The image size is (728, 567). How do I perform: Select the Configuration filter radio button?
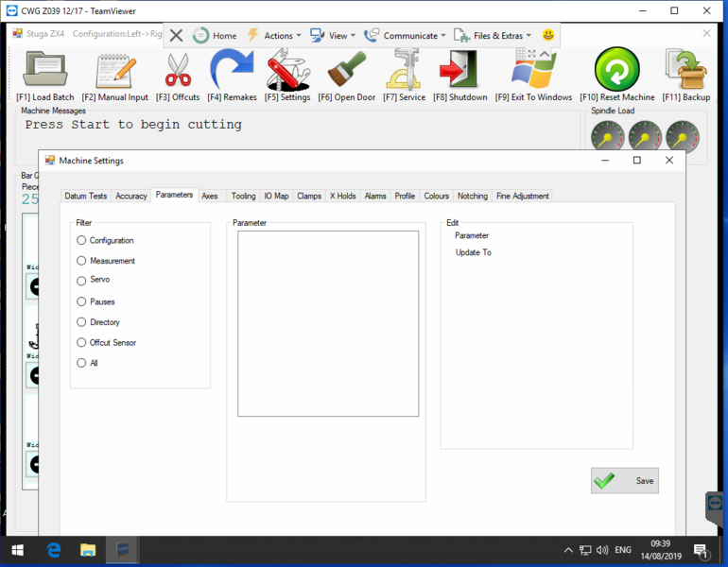(81, 240)
